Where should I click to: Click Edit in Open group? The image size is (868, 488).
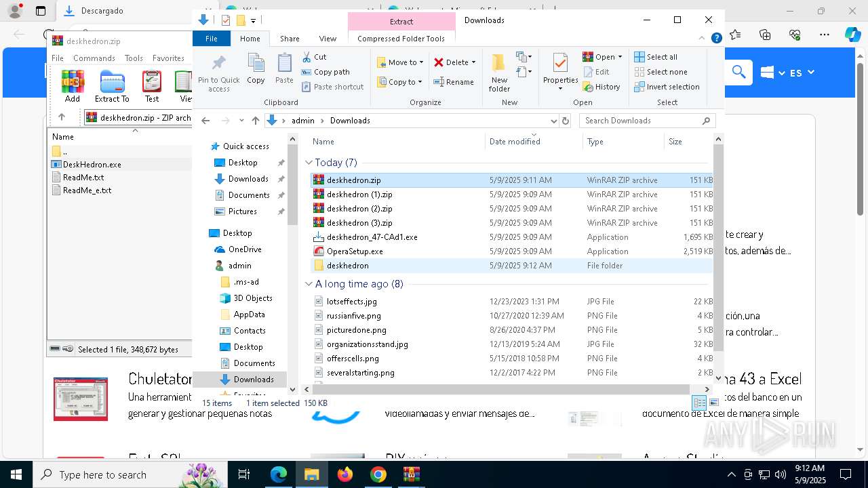(x=596, y=72)
